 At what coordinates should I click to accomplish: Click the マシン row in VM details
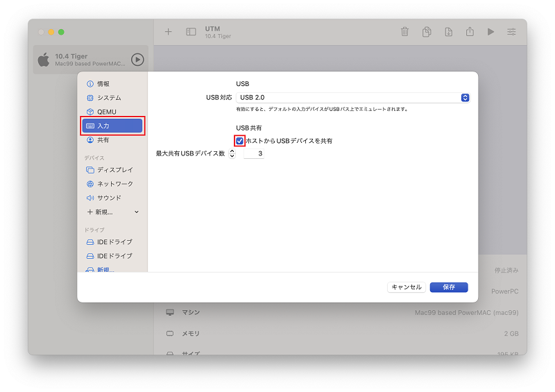coord(342,313)
